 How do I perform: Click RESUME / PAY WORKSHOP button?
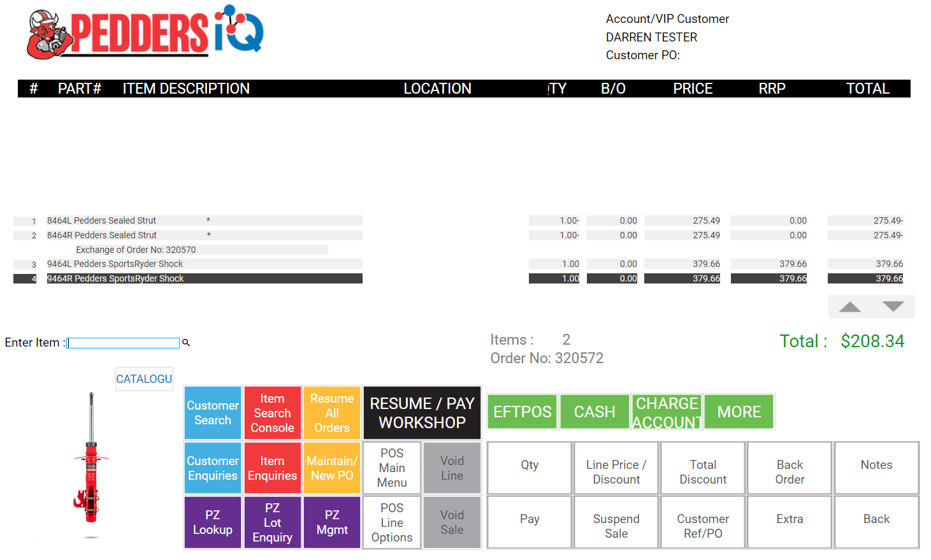tap(422, 413)
